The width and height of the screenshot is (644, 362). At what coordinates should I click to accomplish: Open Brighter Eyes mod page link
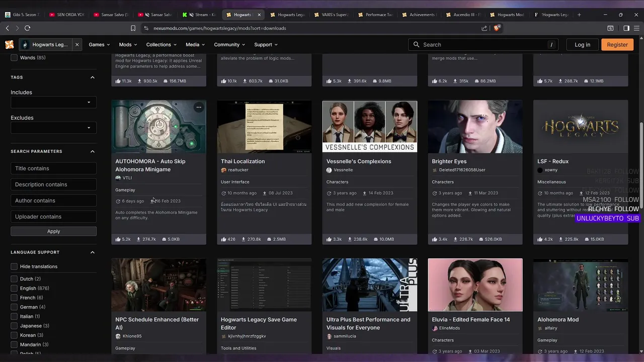click(449, 161)
